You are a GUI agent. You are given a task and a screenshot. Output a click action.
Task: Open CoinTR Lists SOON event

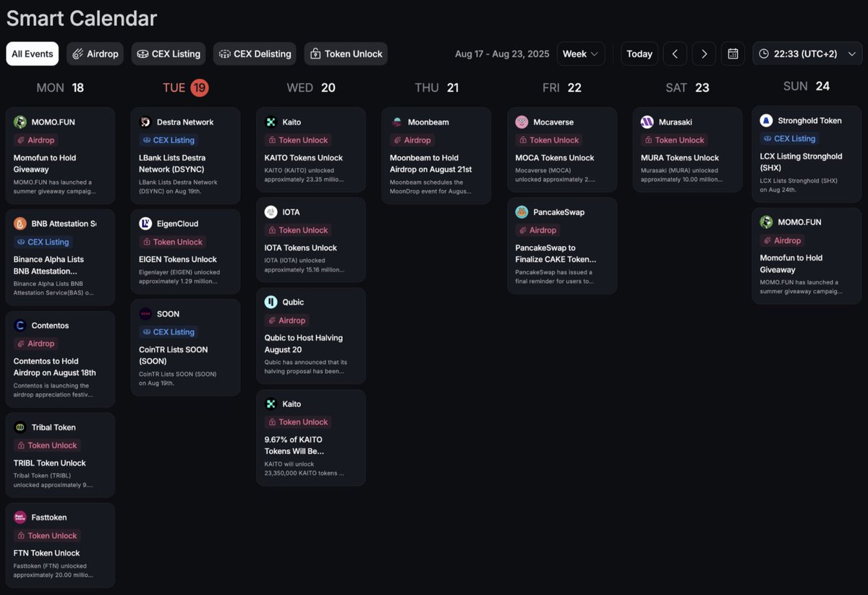pos(185,347)
